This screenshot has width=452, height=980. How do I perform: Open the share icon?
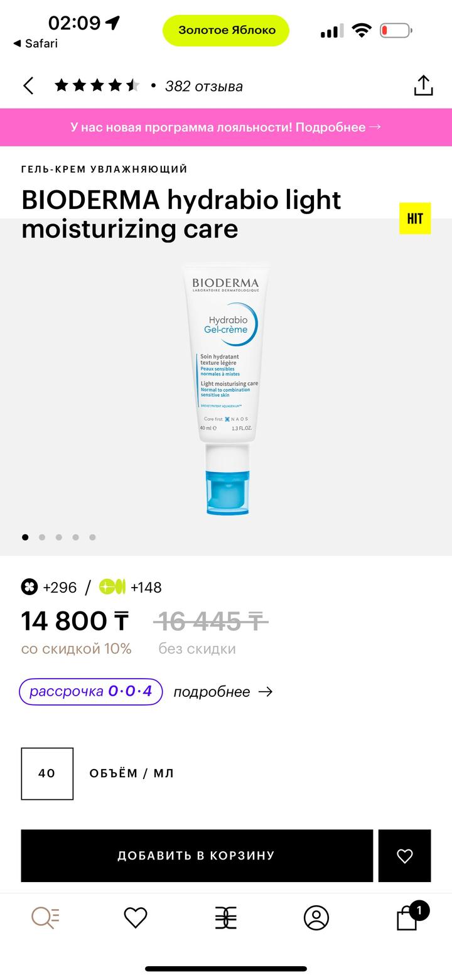(424, 85)
